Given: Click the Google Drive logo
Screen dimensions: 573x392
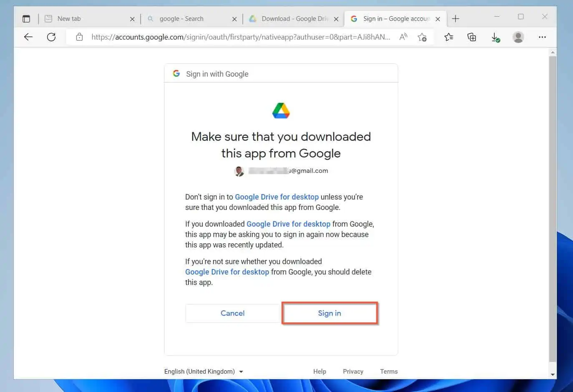Looking at the screenshot, I should coord(281,110).
